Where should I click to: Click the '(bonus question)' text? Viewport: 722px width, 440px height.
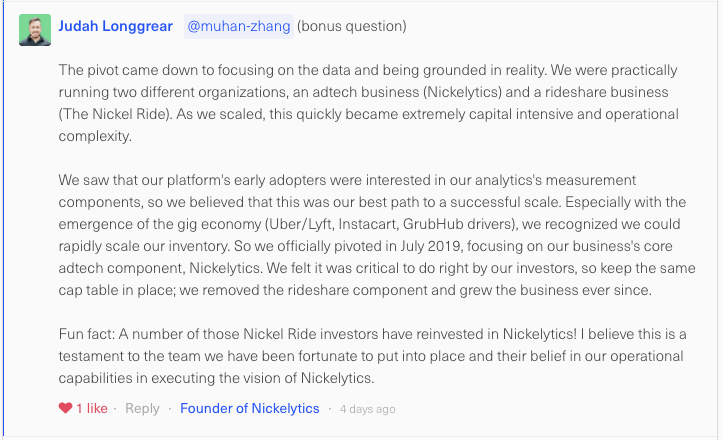click(x=352, y=26)
